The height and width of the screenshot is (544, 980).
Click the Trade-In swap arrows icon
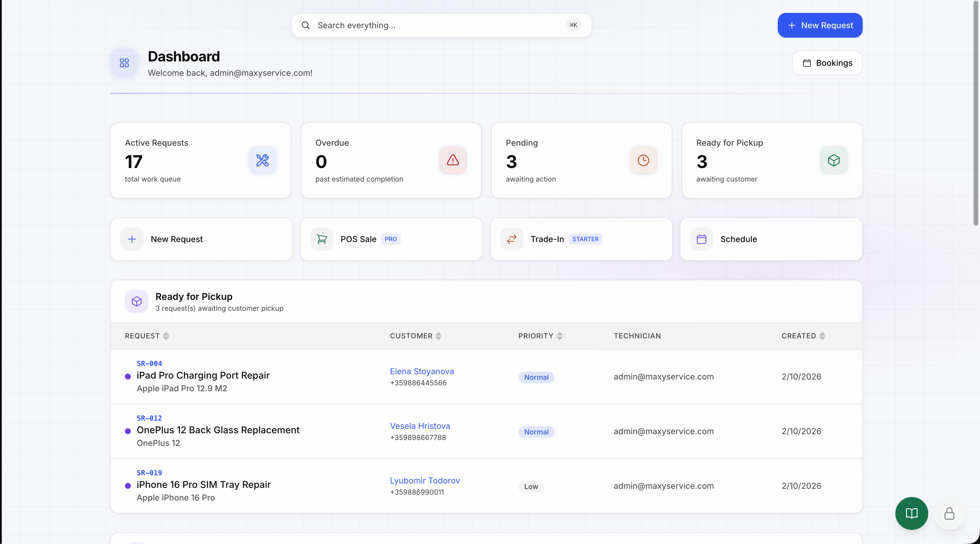click(x=512, y=239)
